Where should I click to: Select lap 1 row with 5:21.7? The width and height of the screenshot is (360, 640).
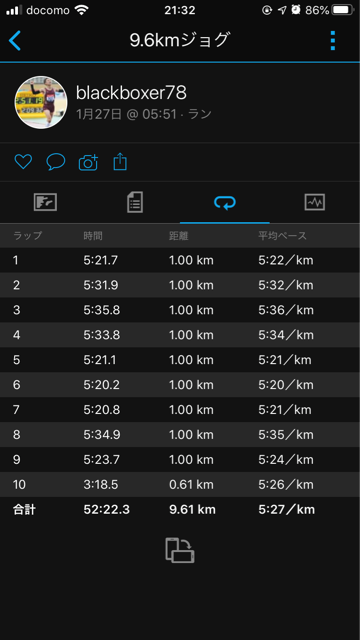[180, 260]
